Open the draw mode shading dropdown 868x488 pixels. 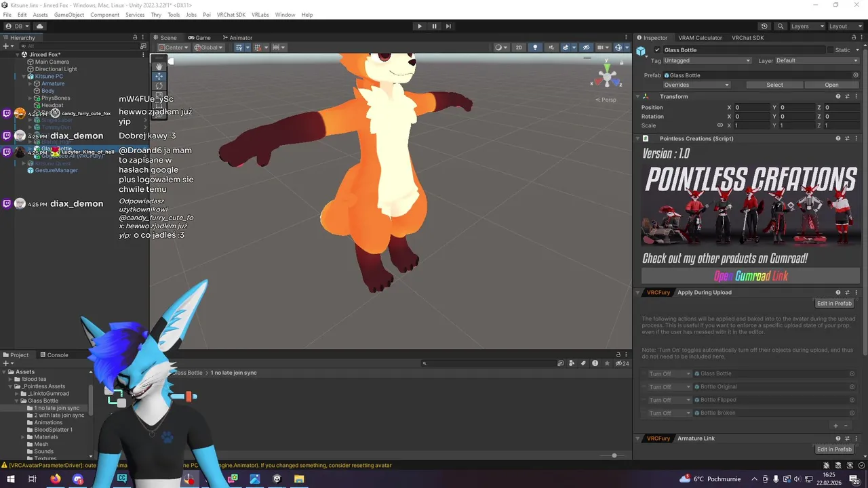[501, 47]
